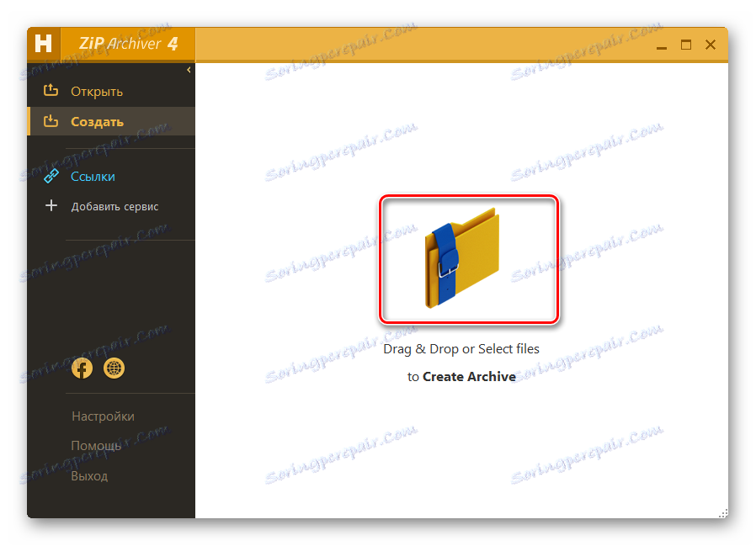Click the ZiP Archiver 4 title
The height and width of the screenshot is (546, 756).
pos(128,44)
